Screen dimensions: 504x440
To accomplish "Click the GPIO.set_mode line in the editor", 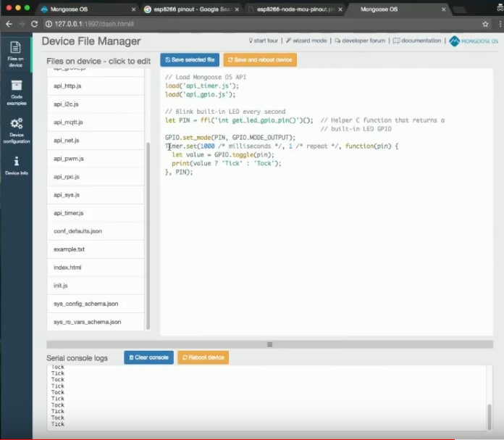I will point(230,138).
